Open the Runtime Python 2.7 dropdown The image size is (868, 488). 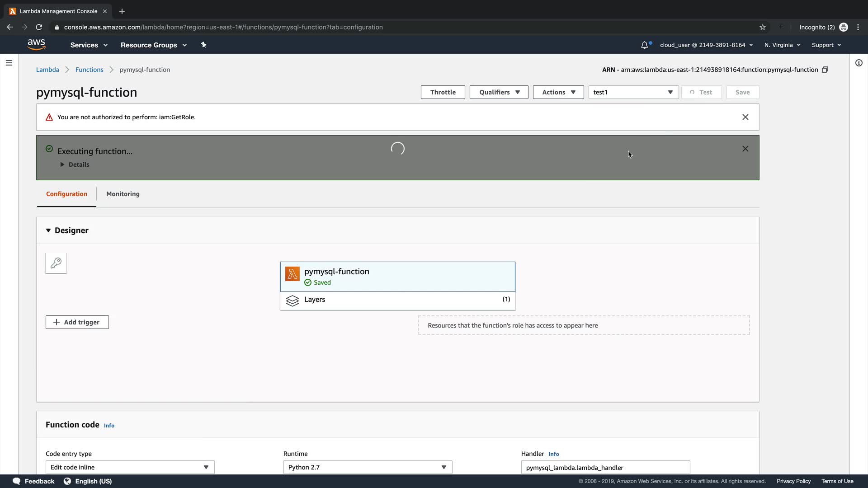[x=367, y=467]
